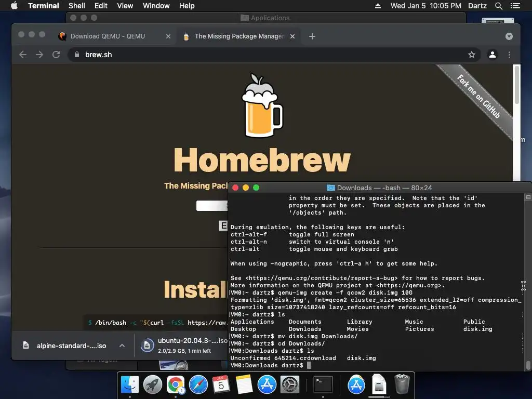
Task: Open the Window menu
Action: pos(156,6)
